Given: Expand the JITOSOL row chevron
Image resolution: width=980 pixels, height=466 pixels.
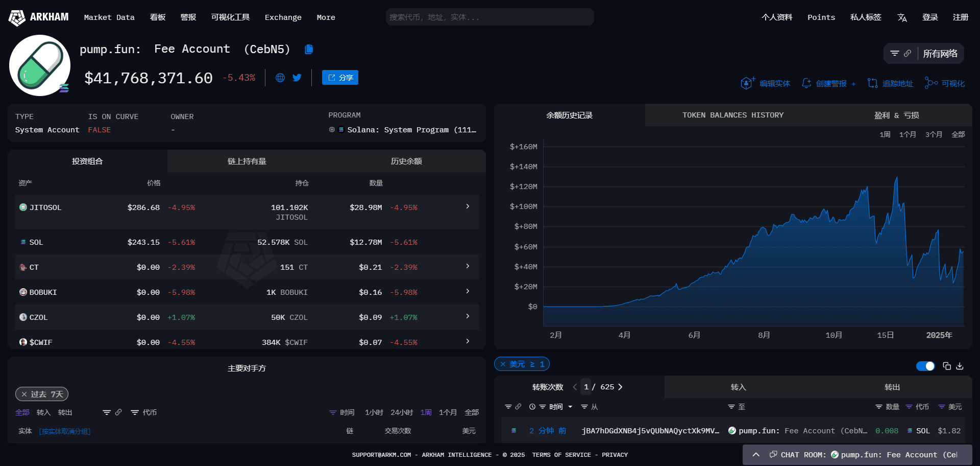Looking at the screenshot, I should pyautogui.click(x=468, y=206).
